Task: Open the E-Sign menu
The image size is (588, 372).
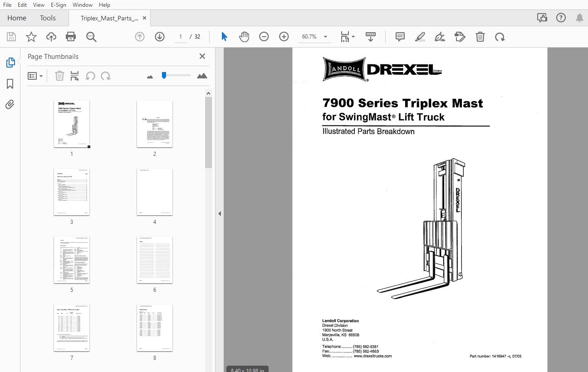Action: 59,5
